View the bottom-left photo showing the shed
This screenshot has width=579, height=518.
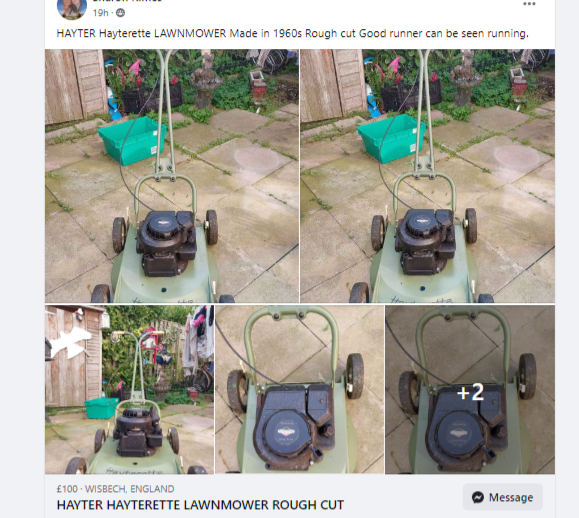129,390
